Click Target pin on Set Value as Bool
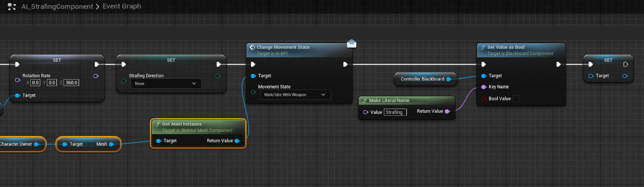The image size is (644, 187). tap(484, 76)
